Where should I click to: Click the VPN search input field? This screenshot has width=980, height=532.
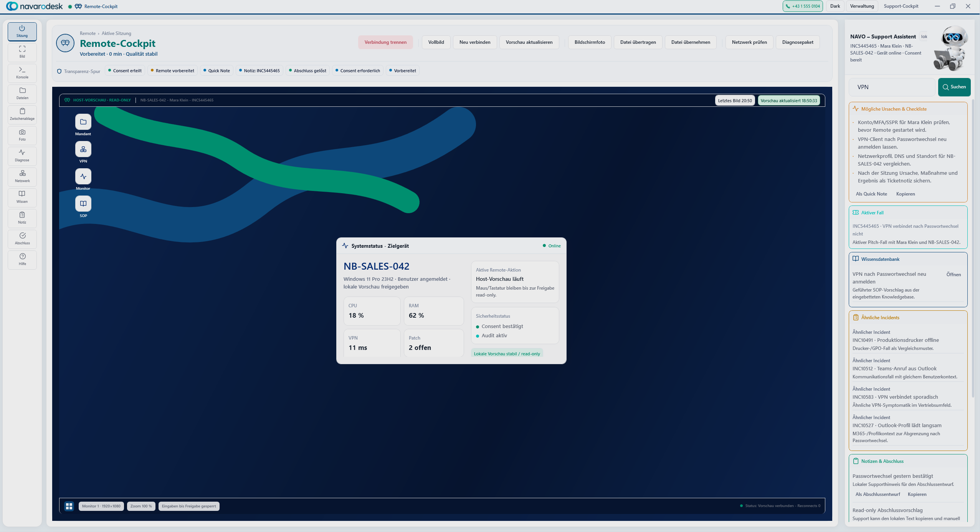892,87
